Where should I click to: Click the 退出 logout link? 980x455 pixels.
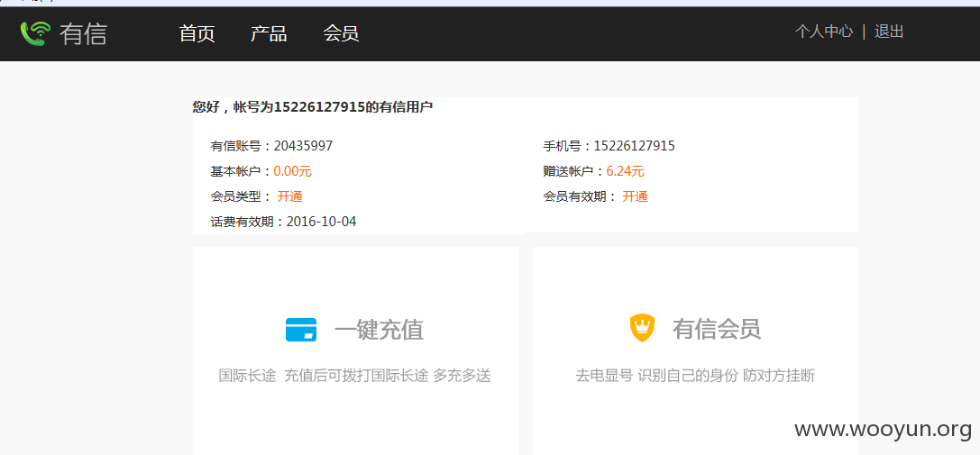tap(889, 32)
